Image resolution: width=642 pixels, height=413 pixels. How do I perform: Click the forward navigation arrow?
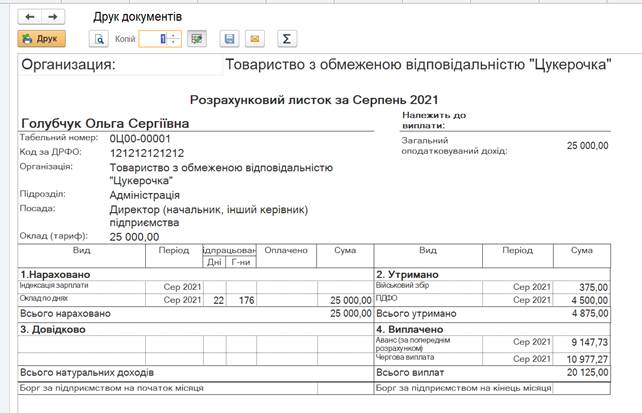tap(52, 17)
